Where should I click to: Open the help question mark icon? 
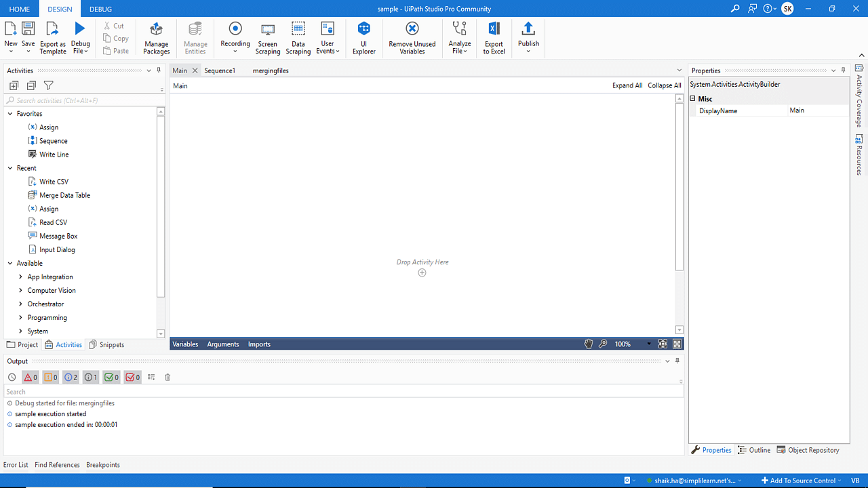pos(768,9)
